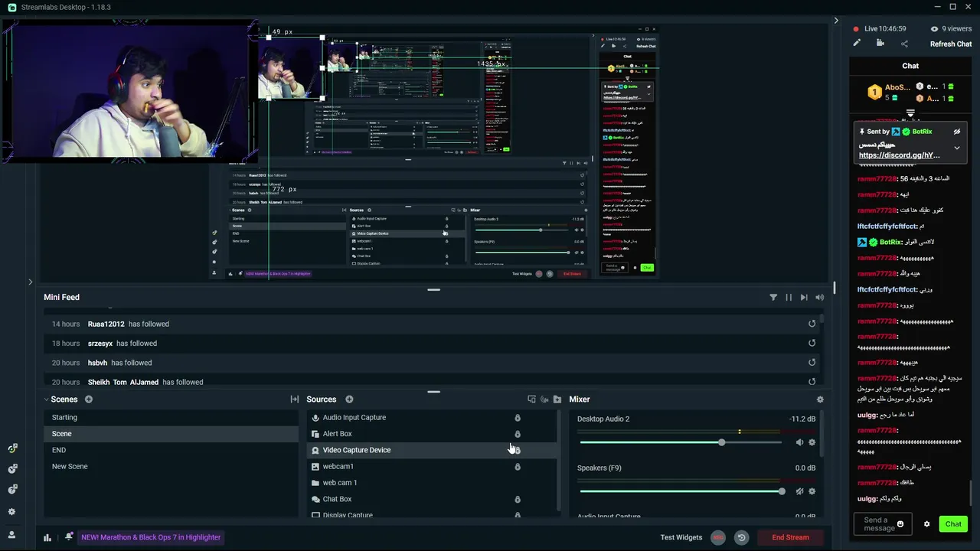Click the audio source icon in Sources header
The image size is (980, 551).
(544, 399)
